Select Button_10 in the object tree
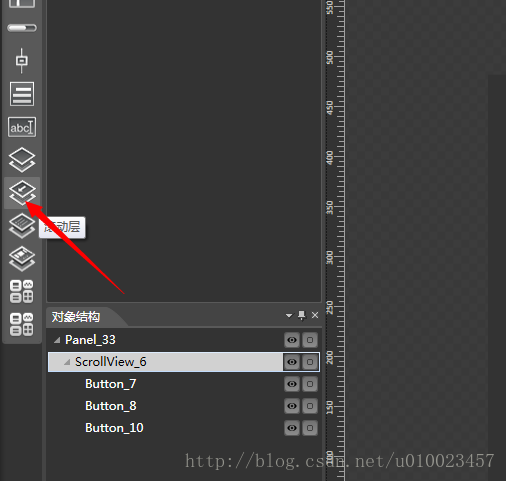506x481 pixels. point(114,428)
